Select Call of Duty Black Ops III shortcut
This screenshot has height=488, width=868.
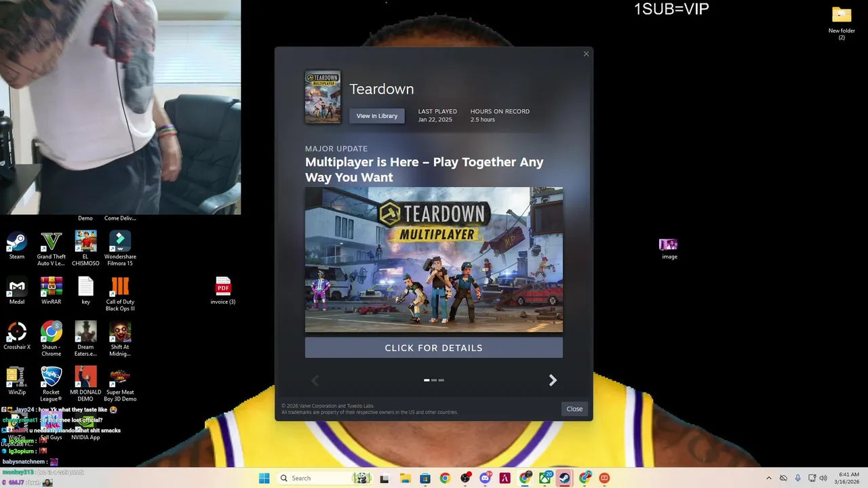120,294
